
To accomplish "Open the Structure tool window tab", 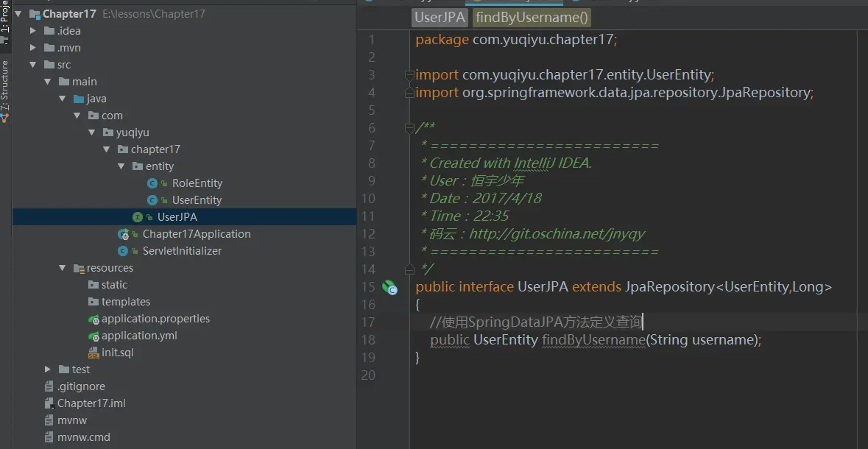I will coord(5,88).
